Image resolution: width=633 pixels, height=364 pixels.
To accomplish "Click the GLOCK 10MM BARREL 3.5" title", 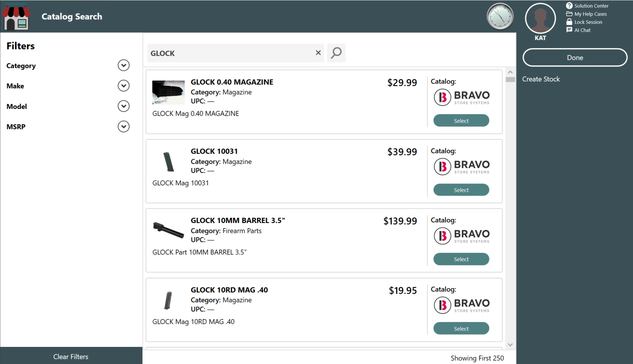I will point(238,220).
